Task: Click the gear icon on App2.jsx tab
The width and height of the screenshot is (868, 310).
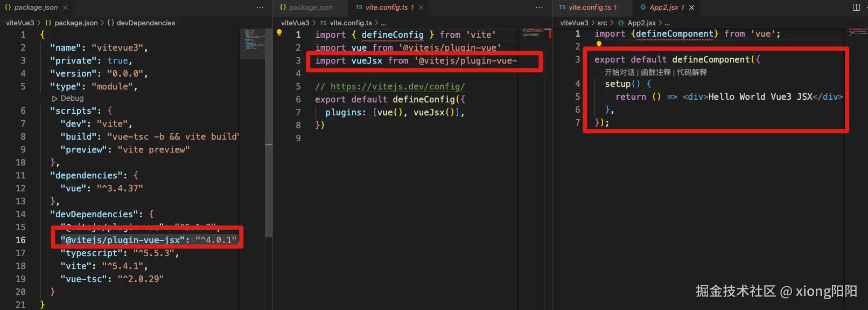Action: [642, 8]
